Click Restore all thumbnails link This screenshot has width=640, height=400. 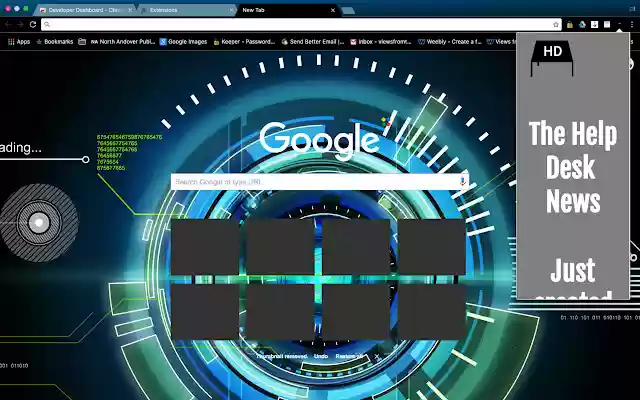(349, 356)
